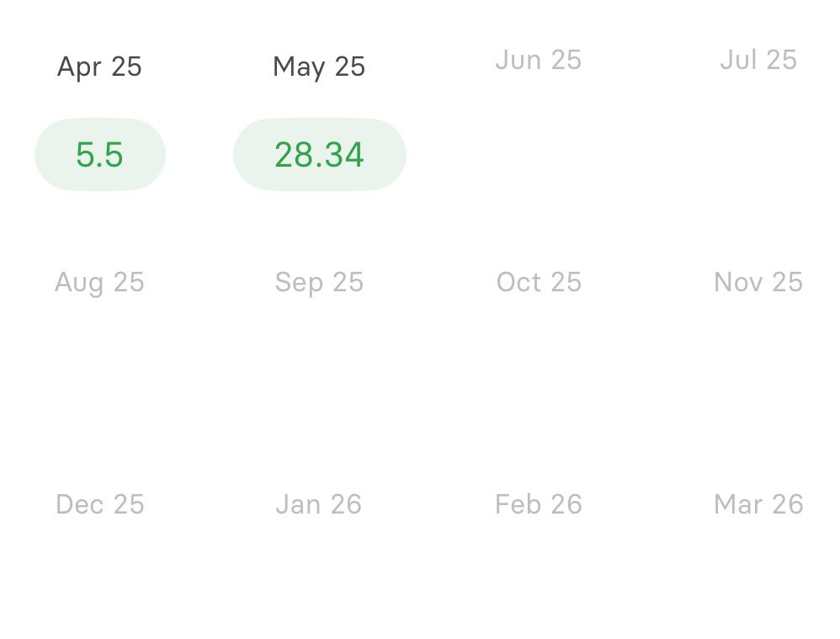Image resolution: width=840 pixels, height=639 pixels.
Task: Choose the Jul 25 month
Action: pos(758,60)
